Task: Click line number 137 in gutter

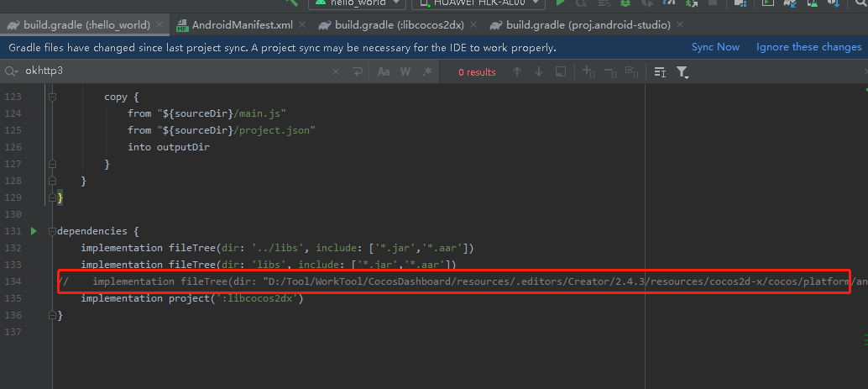Action: coord(13,331)
